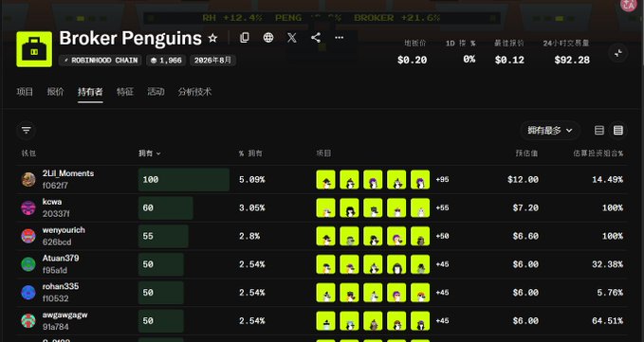Open kcwa holder profile link

coord(52,202)
